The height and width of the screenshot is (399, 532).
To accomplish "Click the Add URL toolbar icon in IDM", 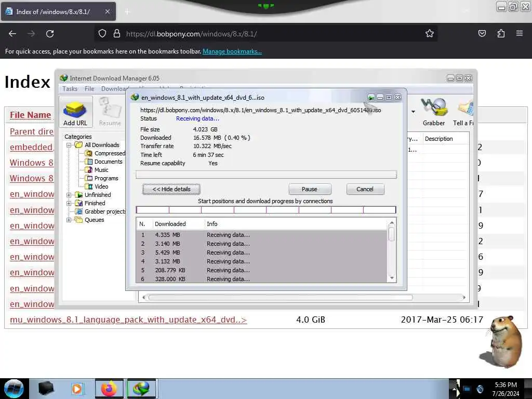I will pos(75,112).
